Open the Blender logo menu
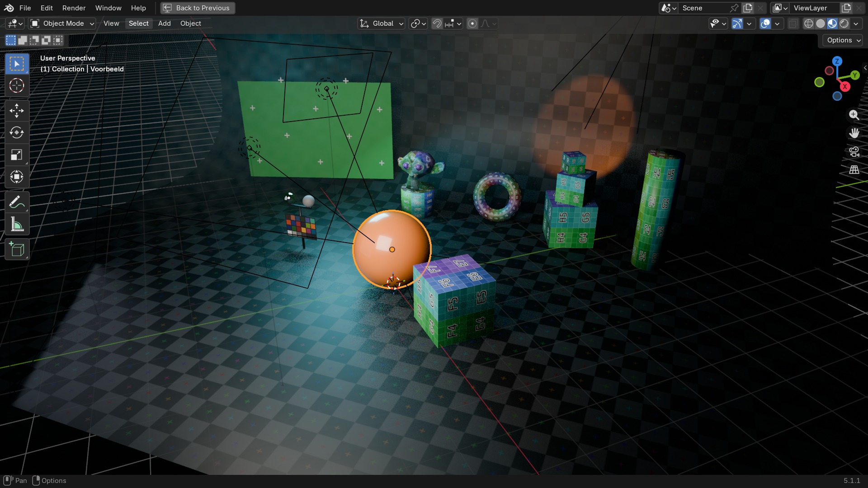This screenshot has width=868, height=488. click(x=9, y=8)
